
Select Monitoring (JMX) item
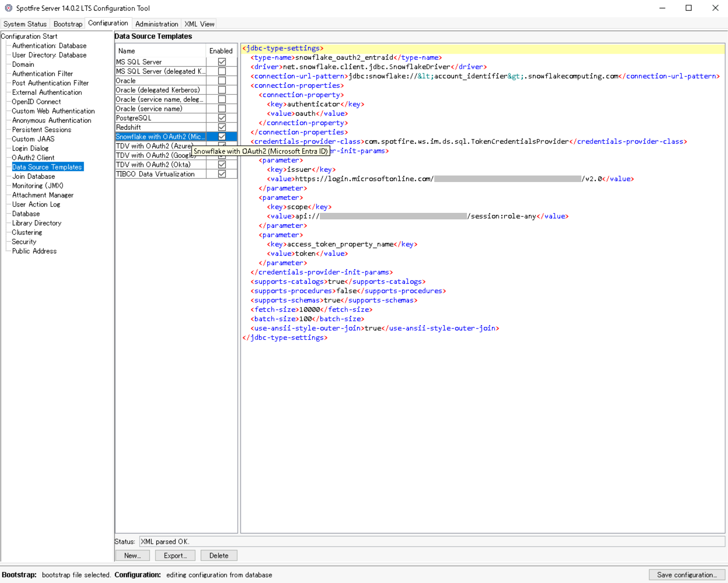(37, 186)
